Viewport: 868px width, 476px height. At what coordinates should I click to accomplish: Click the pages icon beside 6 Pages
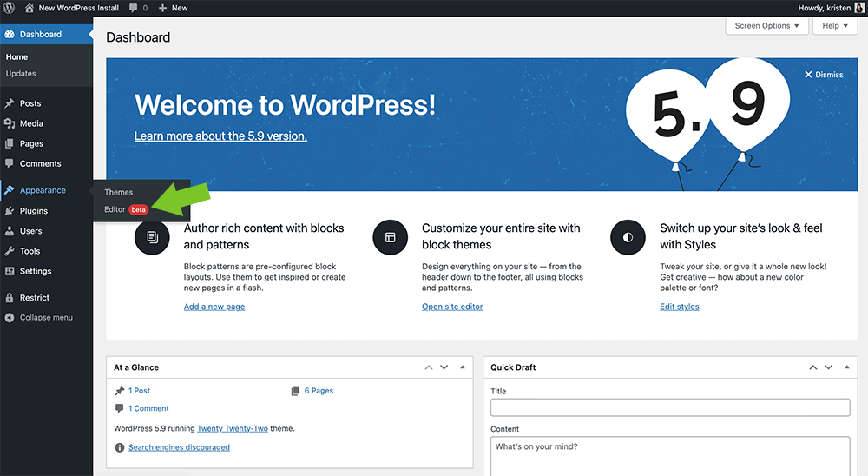[296, 391]
